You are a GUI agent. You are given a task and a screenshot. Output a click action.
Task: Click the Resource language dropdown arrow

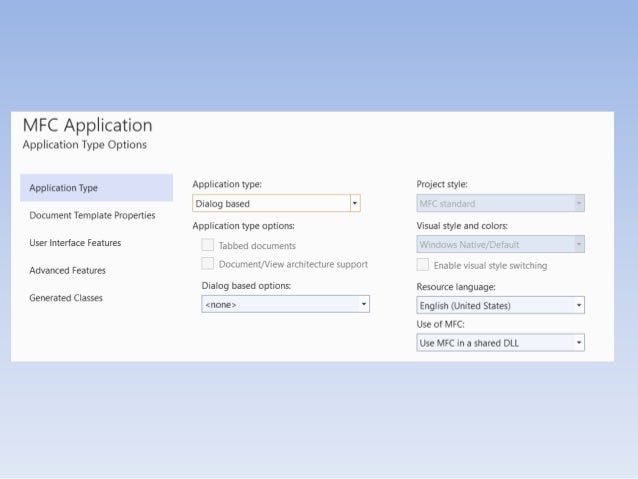579,305
